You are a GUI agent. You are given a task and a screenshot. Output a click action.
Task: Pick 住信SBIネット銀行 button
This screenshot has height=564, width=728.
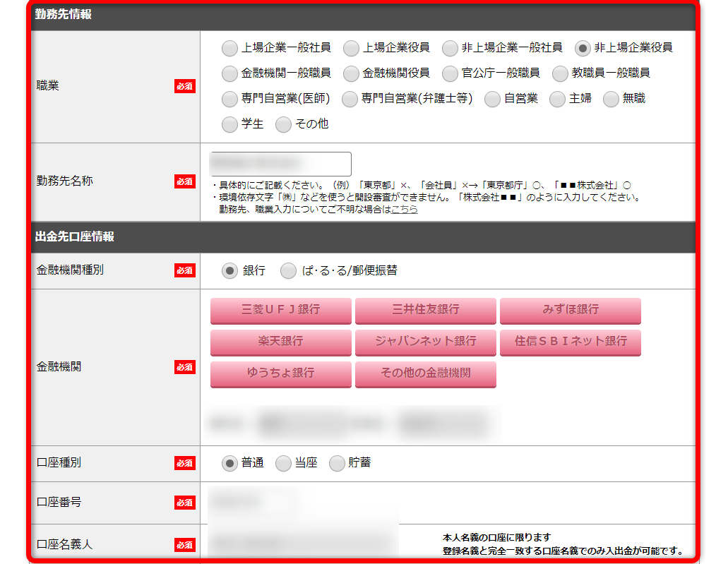point(570,342)
